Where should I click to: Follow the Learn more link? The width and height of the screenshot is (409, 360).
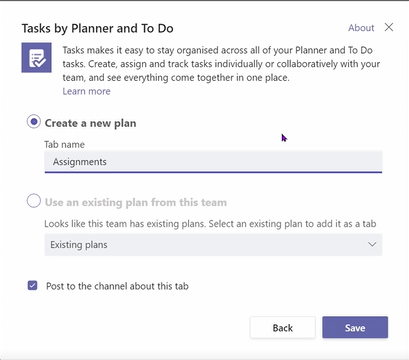coord(86,91)
